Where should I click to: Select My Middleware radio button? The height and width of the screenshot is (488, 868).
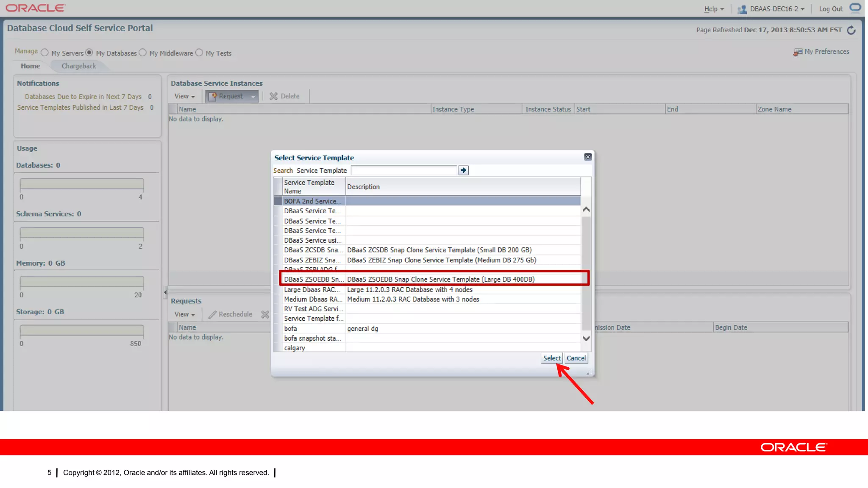143,53
